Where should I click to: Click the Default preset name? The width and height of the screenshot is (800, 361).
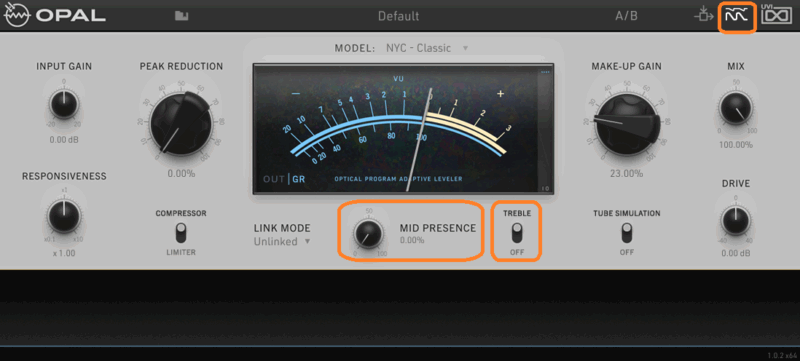point(398,16)
